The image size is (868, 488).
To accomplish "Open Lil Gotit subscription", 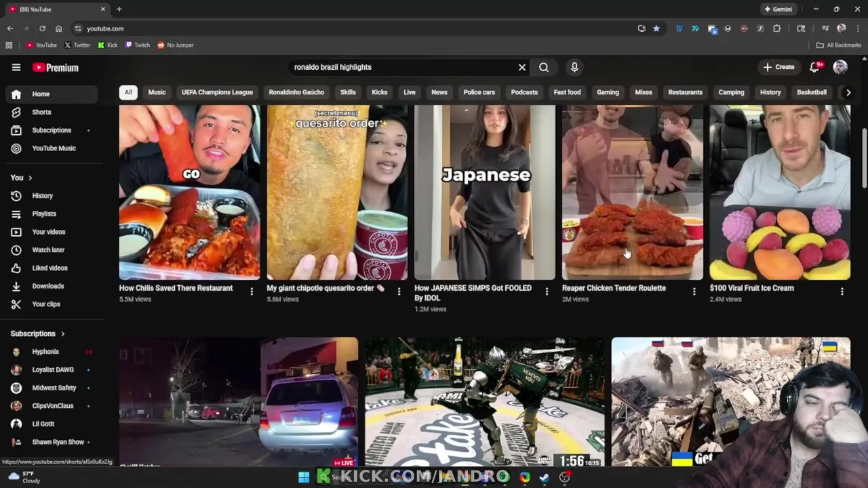I will (x=52, y=424).
